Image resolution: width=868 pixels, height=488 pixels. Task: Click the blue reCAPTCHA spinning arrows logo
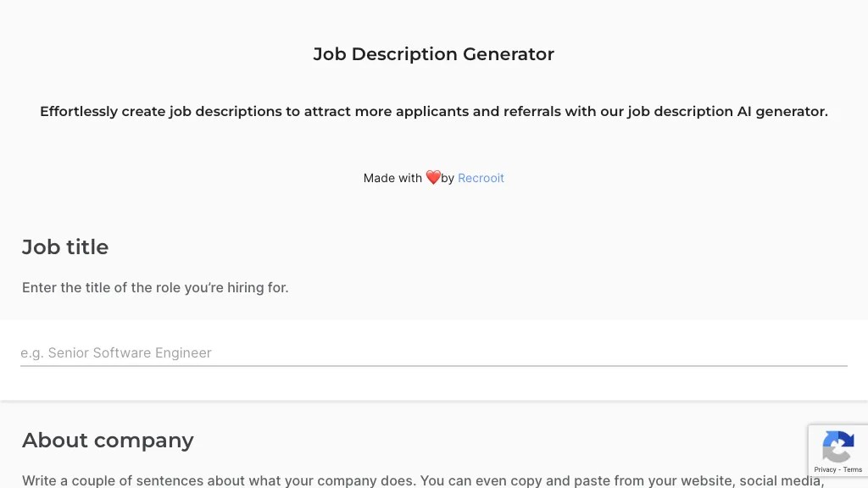coord(838,446)
